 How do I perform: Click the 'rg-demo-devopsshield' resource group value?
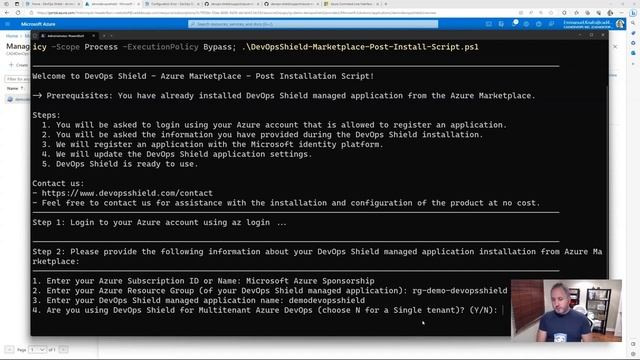pos(460,291)
